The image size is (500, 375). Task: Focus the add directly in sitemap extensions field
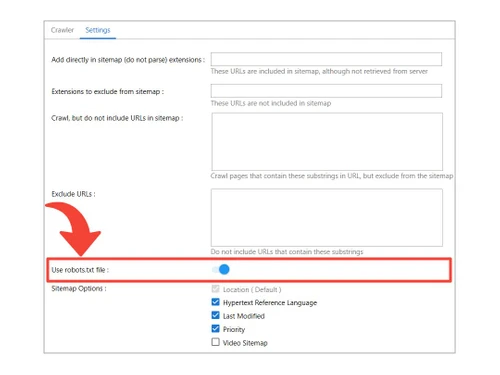[326, 59]
